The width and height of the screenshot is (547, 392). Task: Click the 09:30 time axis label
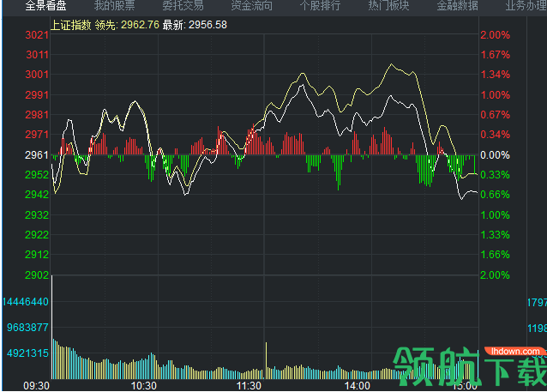(36, 386)
